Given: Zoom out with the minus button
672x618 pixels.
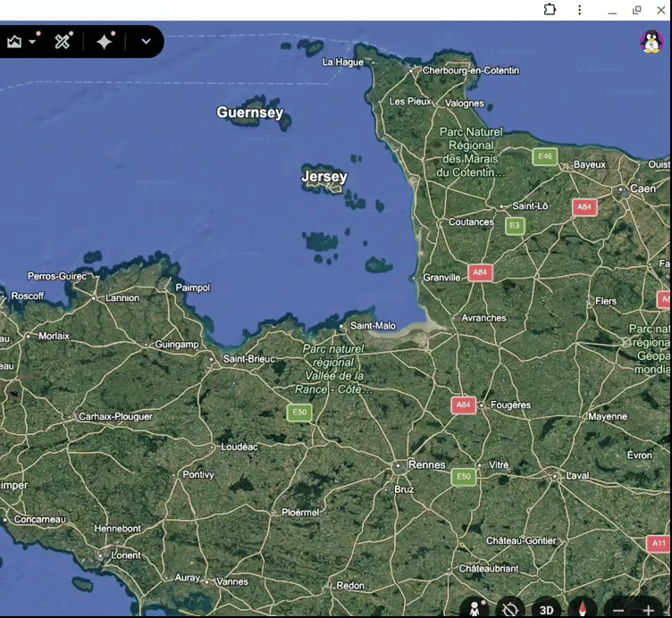Looking at the screenshot, I should 618,610.
